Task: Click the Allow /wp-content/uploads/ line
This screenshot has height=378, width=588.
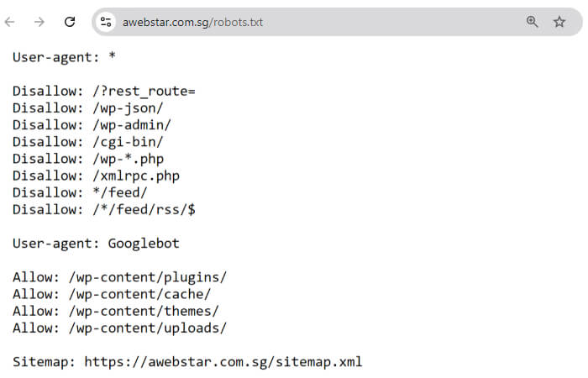Action: [119, 328]
